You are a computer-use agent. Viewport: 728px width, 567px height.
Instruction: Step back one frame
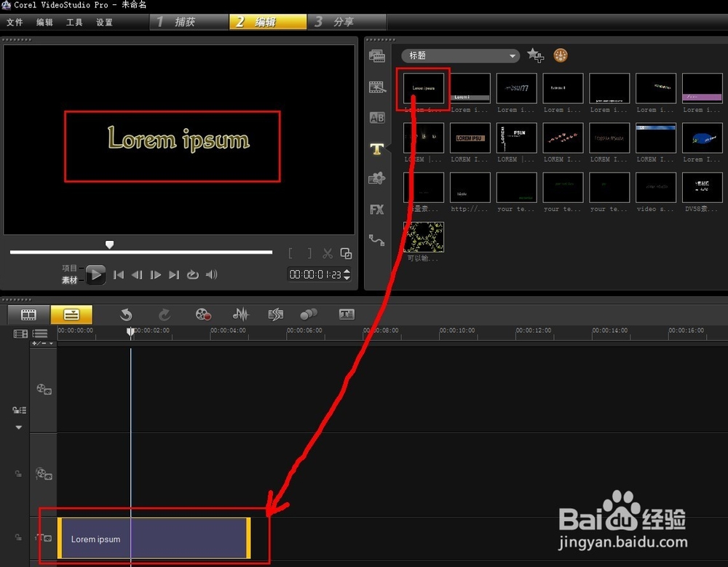pyautogui.click(x=137, y=274)
